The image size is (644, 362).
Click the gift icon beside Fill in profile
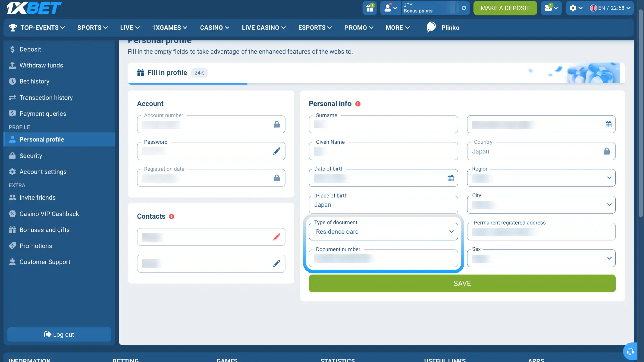tap(140, 73)
